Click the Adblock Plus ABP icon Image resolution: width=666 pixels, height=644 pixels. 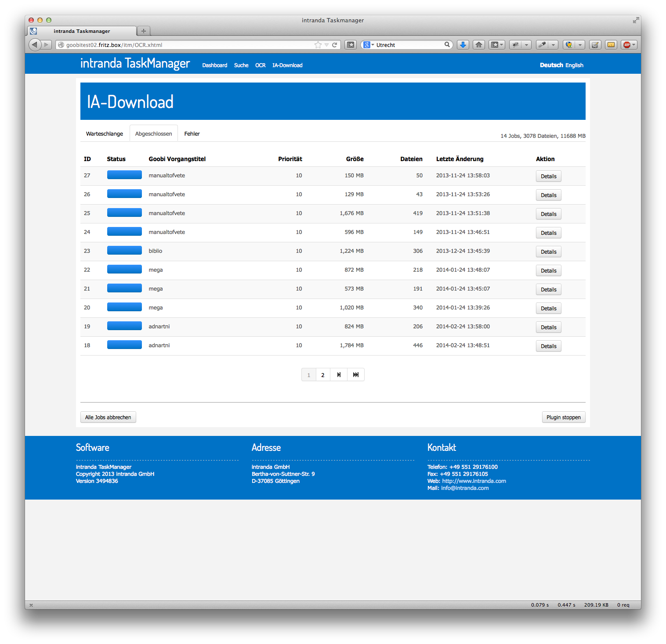(627, 45)
